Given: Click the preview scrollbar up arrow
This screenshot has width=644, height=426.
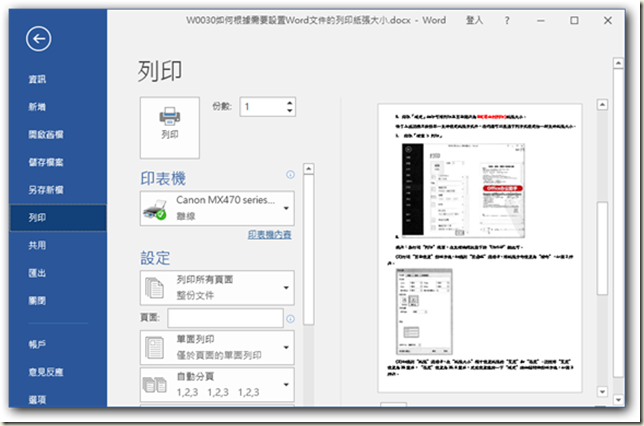Looking at the screenshot, I should pos(602,105).
